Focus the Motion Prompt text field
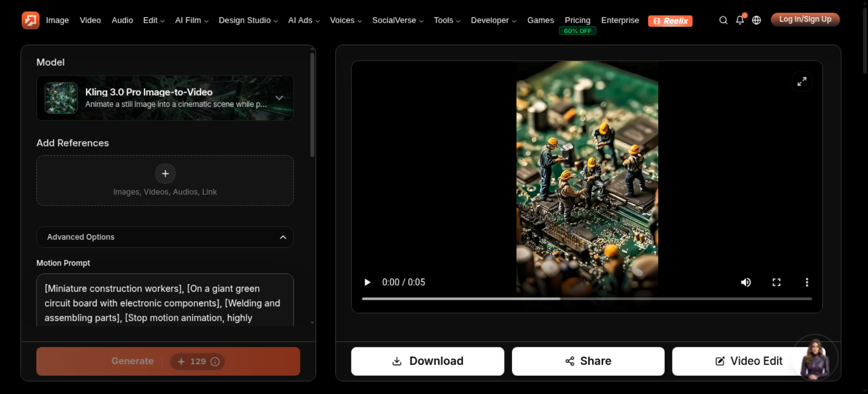 165,300
